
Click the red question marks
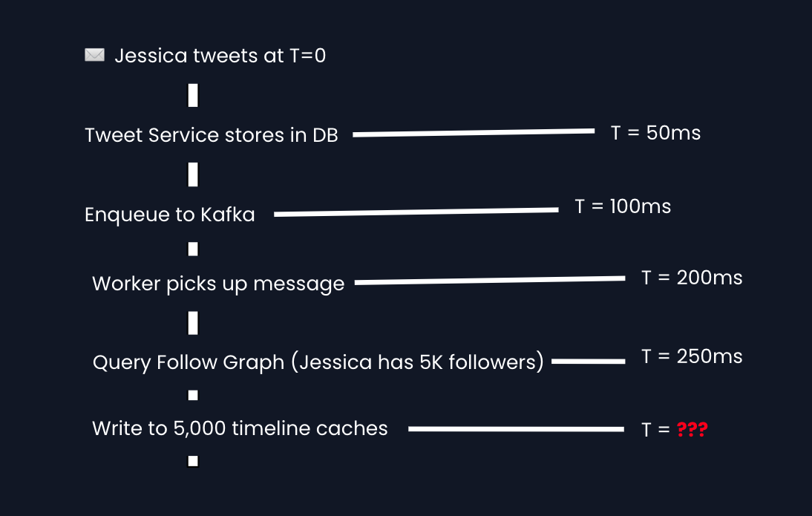pos(692,429)
